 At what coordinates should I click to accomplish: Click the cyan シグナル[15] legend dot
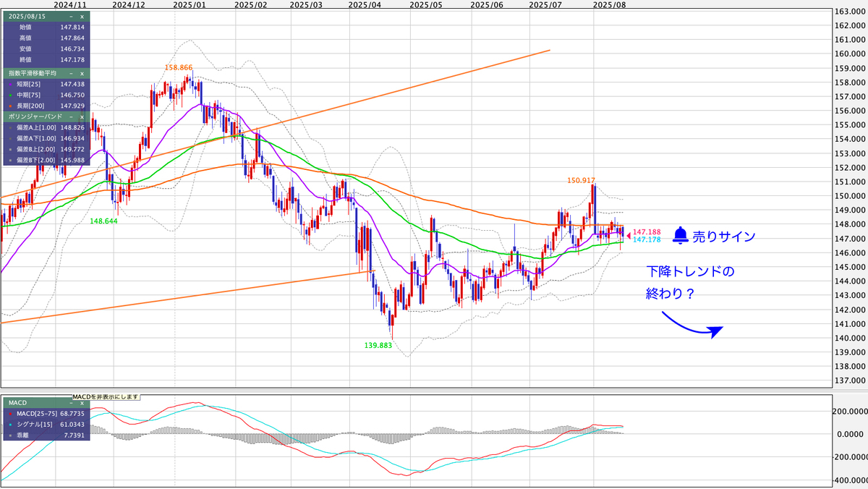[10, 425]
